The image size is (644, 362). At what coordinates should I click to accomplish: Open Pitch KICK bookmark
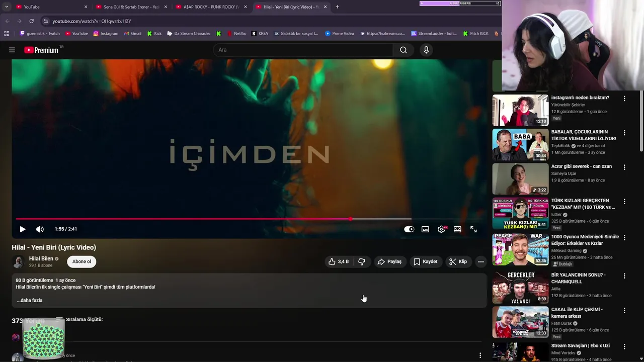click(475, 34)
